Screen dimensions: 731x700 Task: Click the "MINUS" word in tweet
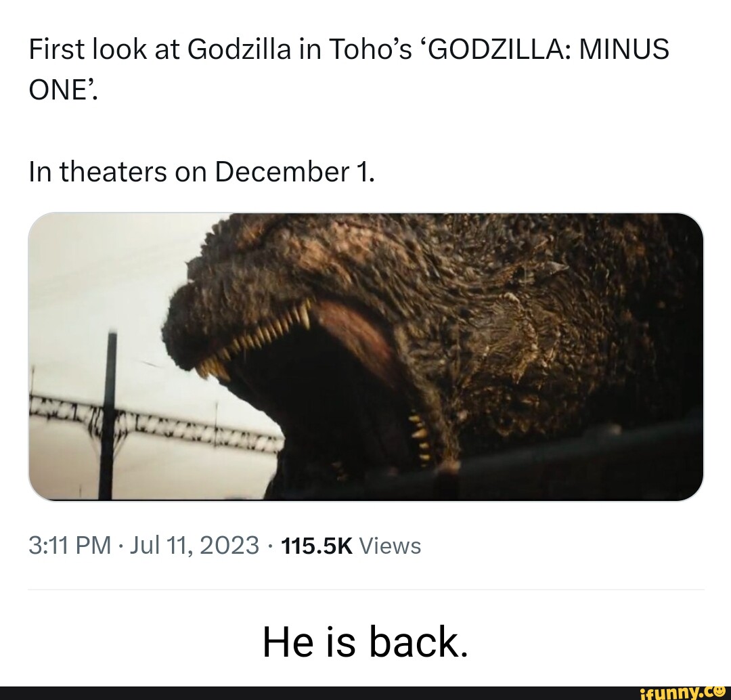point(624,49)
